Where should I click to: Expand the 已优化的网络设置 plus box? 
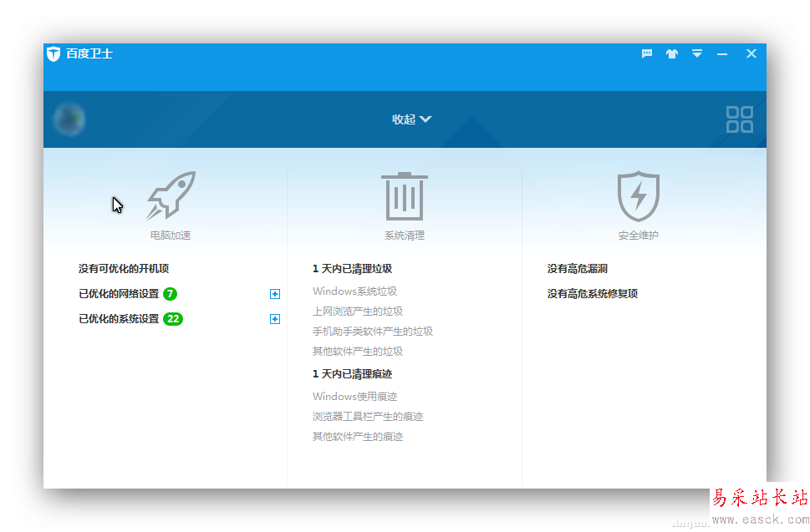[275, 294]
